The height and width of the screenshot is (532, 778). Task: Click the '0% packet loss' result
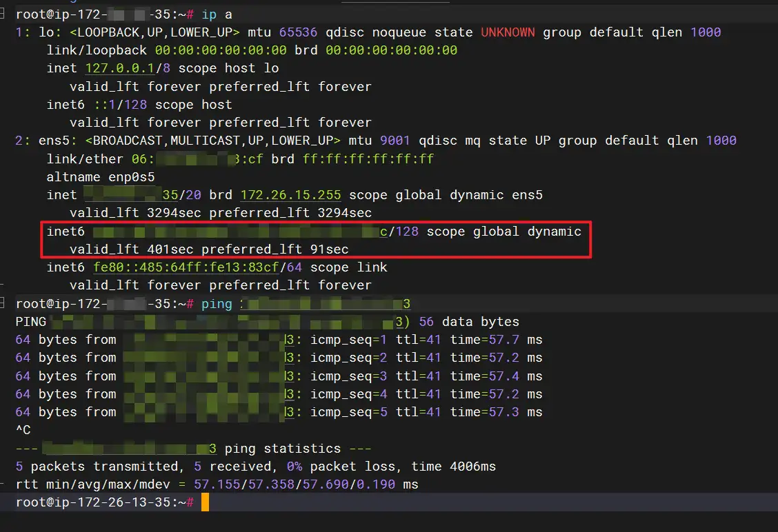click(x=341, y=466)
